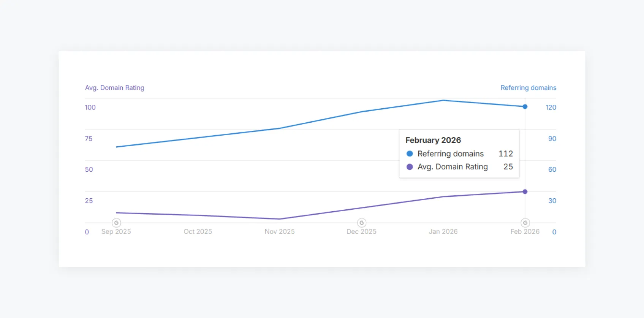Select the Dec 2025 x-axis label
This screenshot has height=318, width=644.
tap(361, 232)
